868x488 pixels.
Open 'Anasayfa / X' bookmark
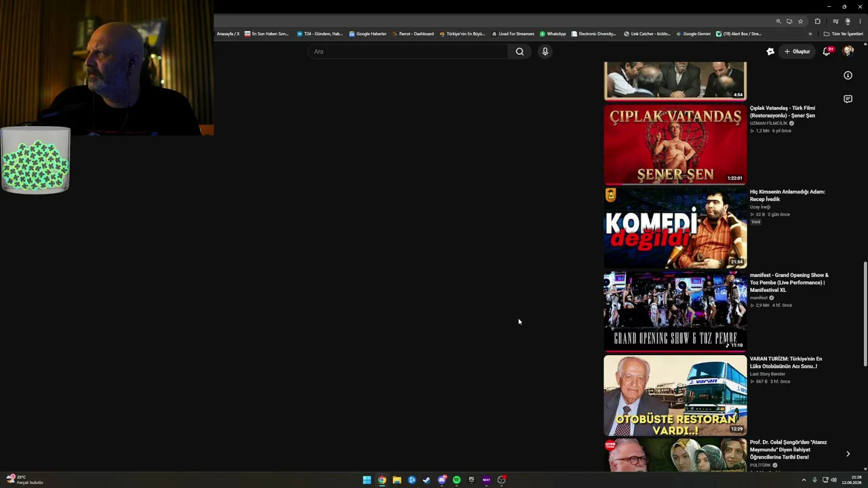(x=228, y=33)
